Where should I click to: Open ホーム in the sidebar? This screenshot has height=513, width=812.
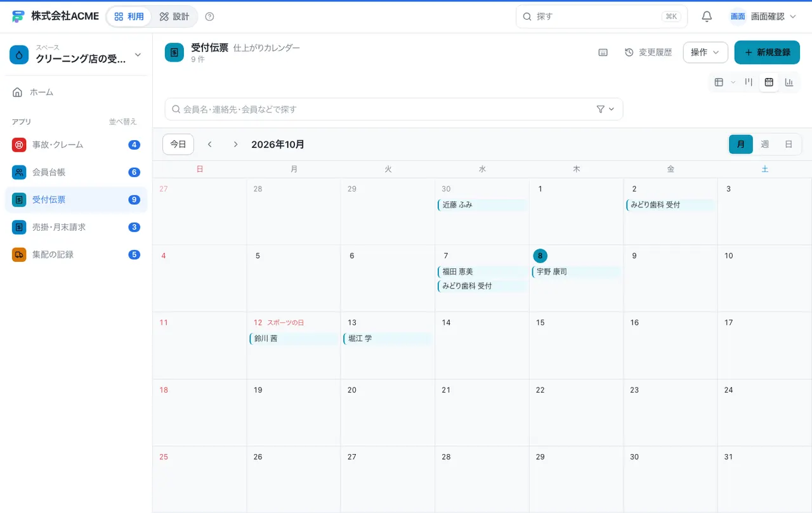(x=76, y=93)
